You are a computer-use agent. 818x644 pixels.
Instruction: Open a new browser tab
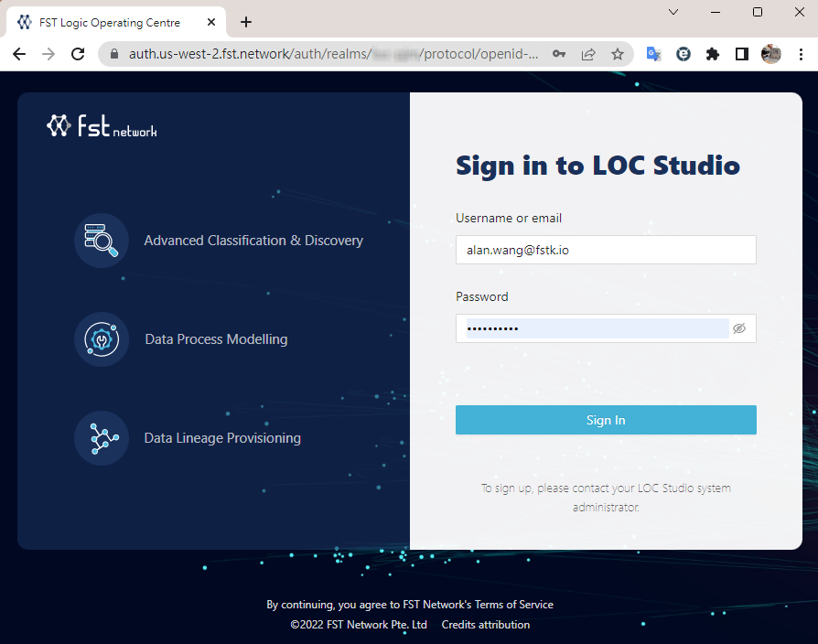point(246,22)
